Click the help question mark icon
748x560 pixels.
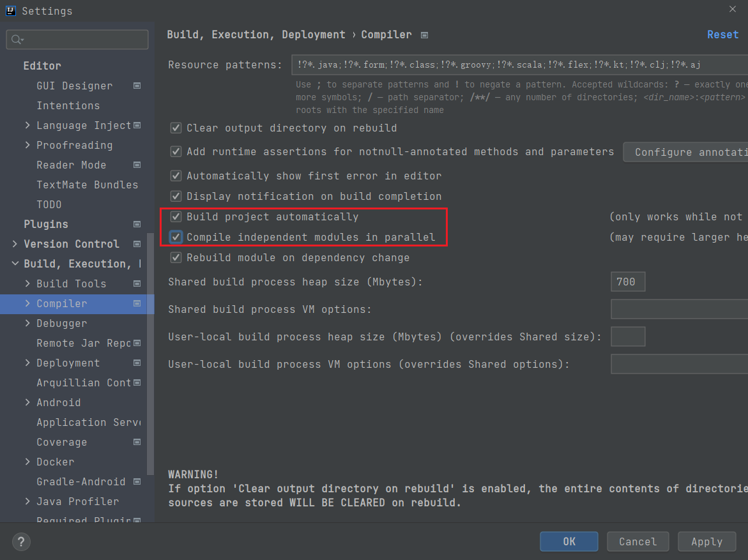pos(20,541)
